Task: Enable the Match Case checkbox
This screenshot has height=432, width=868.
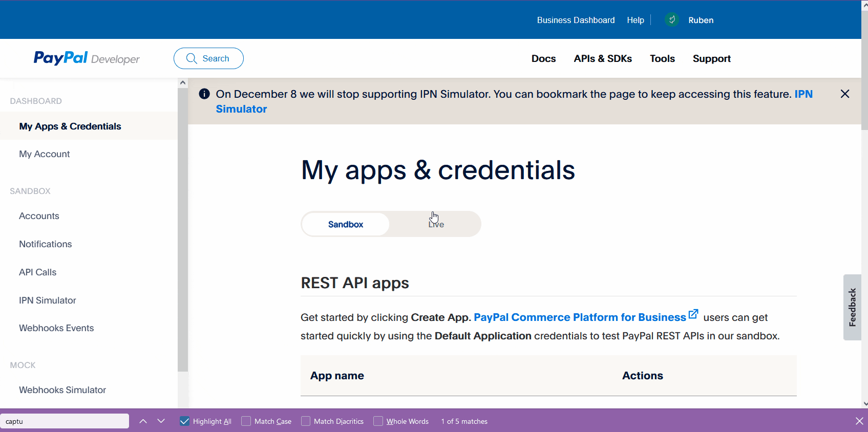Action: pyautogui.click(x=246, y=421)
